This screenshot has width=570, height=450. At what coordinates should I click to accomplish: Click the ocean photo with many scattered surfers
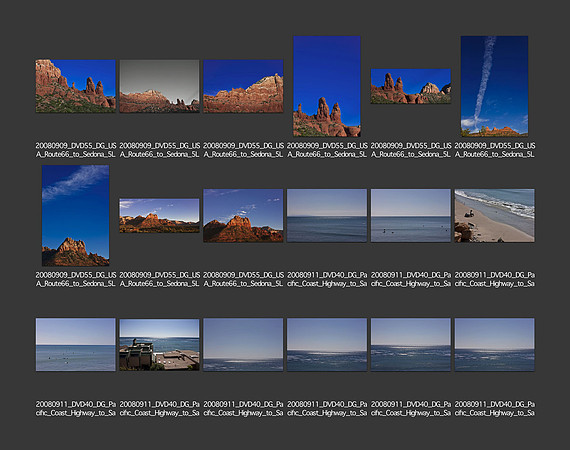click(x=76, y=345)
